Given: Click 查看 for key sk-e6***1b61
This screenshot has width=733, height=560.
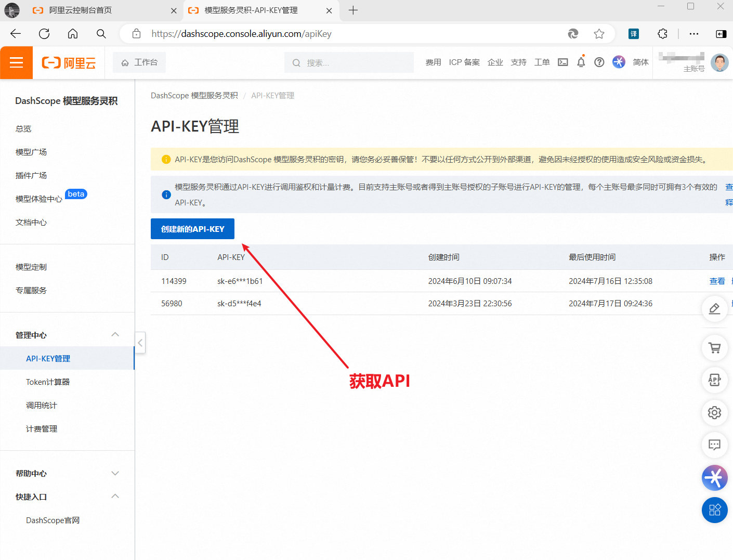Looking at the screenshot, I should (x=717, y=281).
